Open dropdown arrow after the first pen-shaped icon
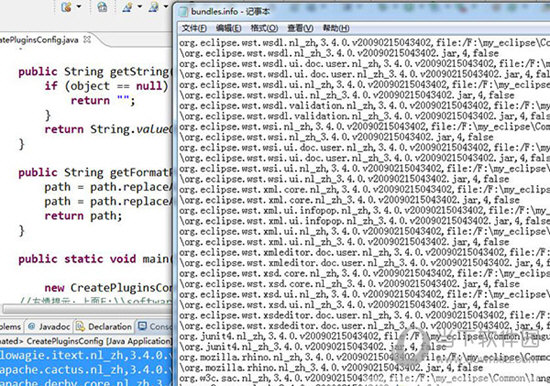Viewport: 550px width, 386px height. 140,6
